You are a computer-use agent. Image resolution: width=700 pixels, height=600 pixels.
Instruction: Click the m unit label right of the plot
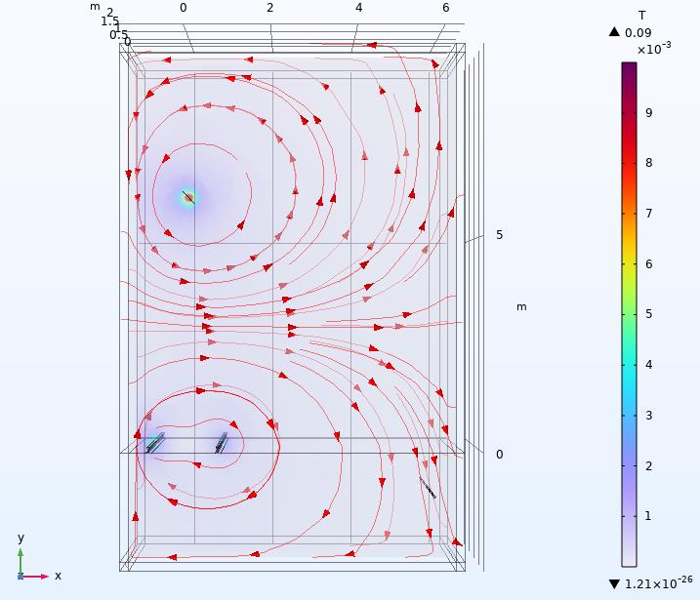point(521,306)
